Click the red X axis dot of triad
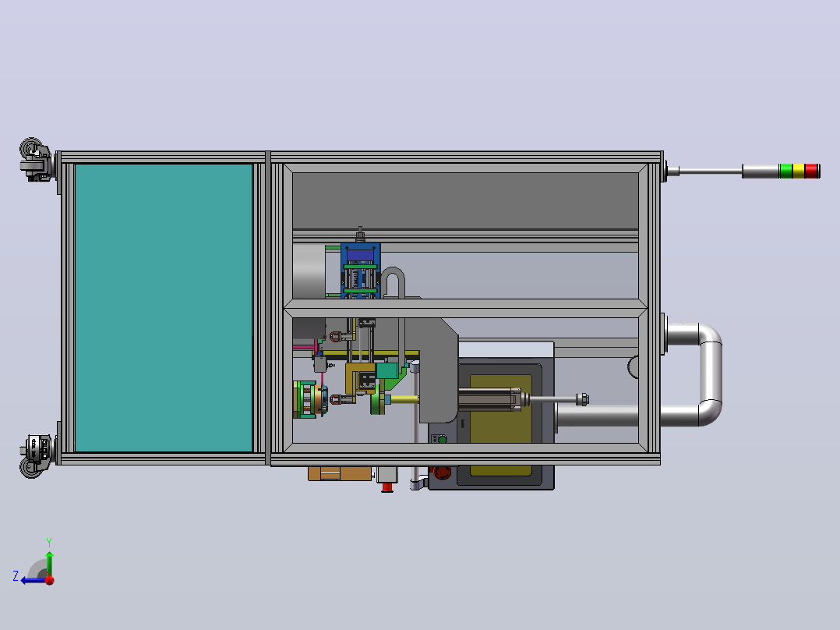 (50, 579)
